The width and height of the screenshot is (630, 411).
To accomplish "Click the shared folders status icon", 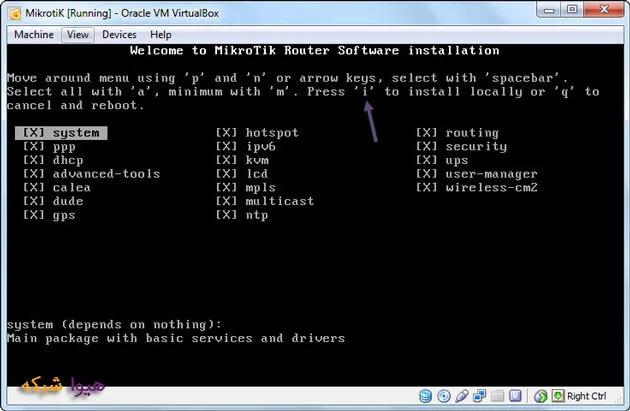I will pos(497,396).
